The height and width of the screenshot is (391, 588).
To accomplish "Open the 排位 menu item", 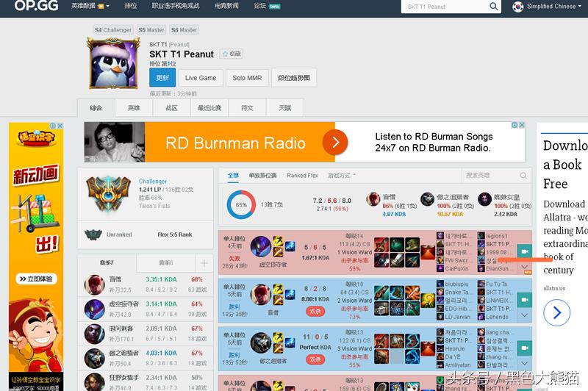I will (131, 6).
